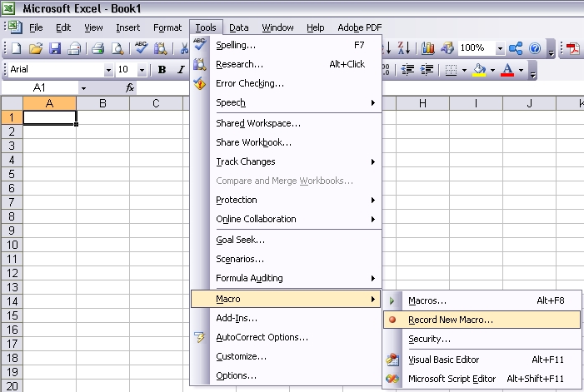Image resolution: width=584 pixels, height=392 pixels.
Task: Open Visual Basic Editor from submenu
Action: pyautogui.click(x=482, y=360)
